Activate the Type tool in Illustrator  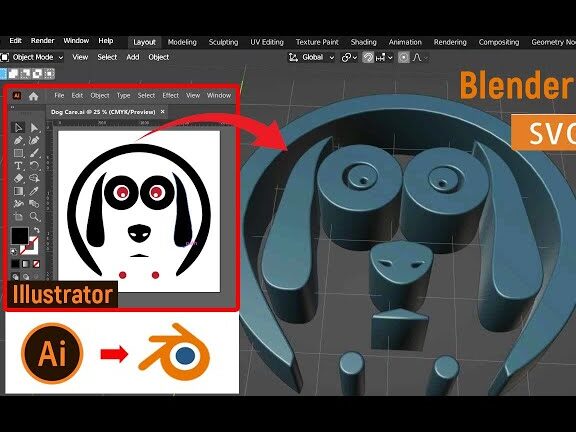pyautogui.click(x=18, y=166)
